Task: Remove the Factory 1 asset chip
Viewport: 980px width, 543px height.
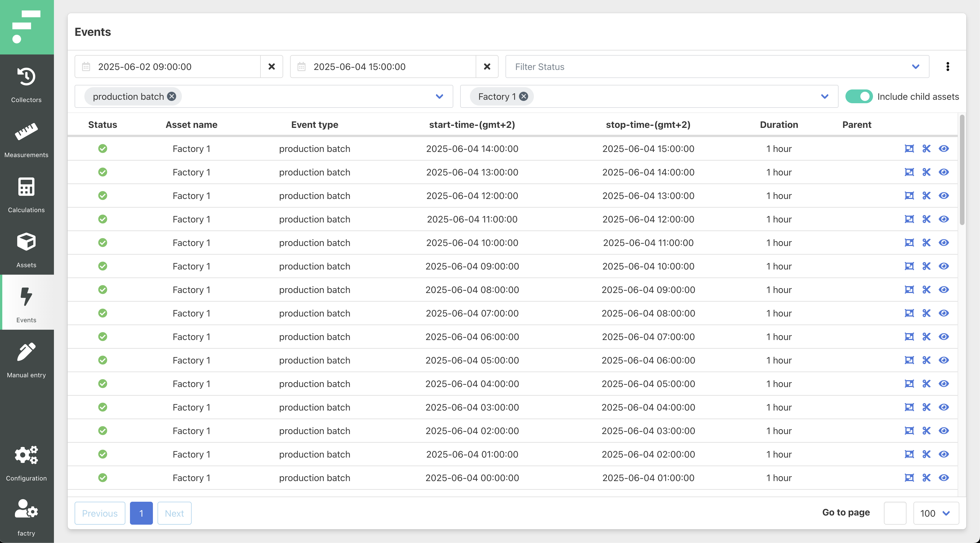Action: [x=524, y=97]
